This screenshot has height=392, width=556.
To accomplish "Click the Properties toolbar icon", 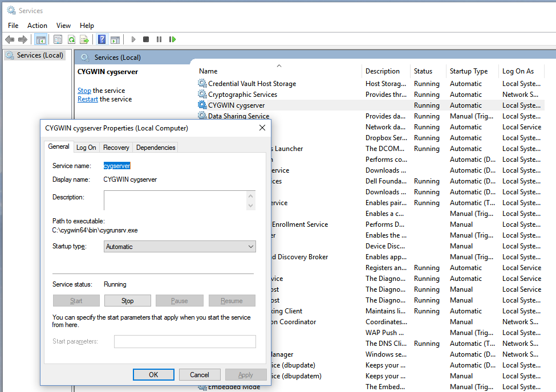I will (58, 39).
